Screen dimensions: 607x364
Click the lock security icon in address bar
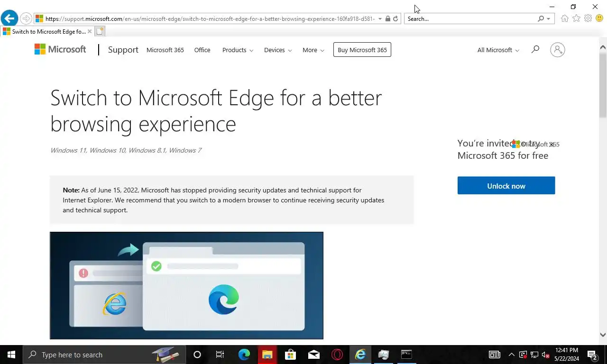click(x=388, y=19)
